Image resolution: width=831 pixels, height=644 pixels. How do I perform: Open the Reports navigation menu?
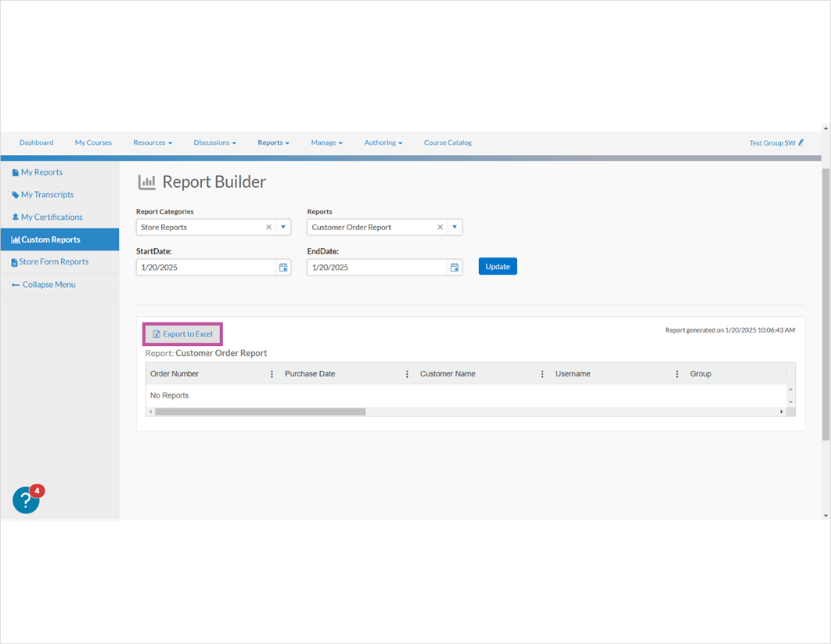[x=273, y=142]
